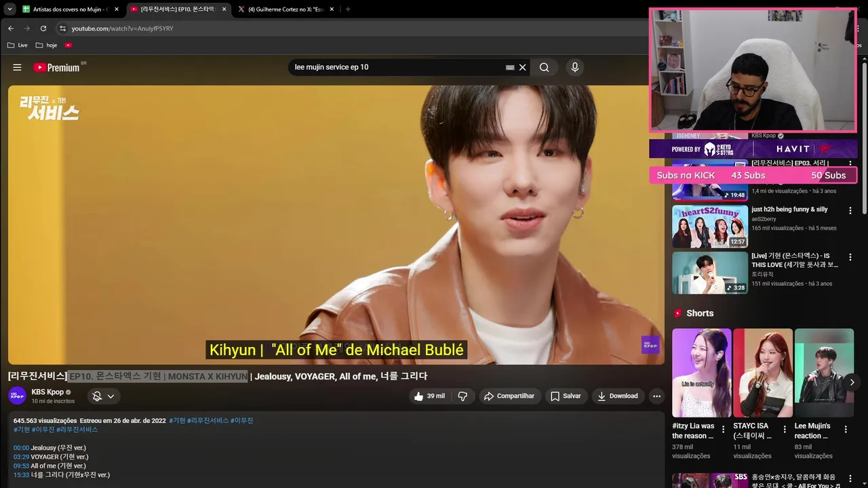Like the video with 39 mil
Screen dimensions: 868x488
click(429, 396)
